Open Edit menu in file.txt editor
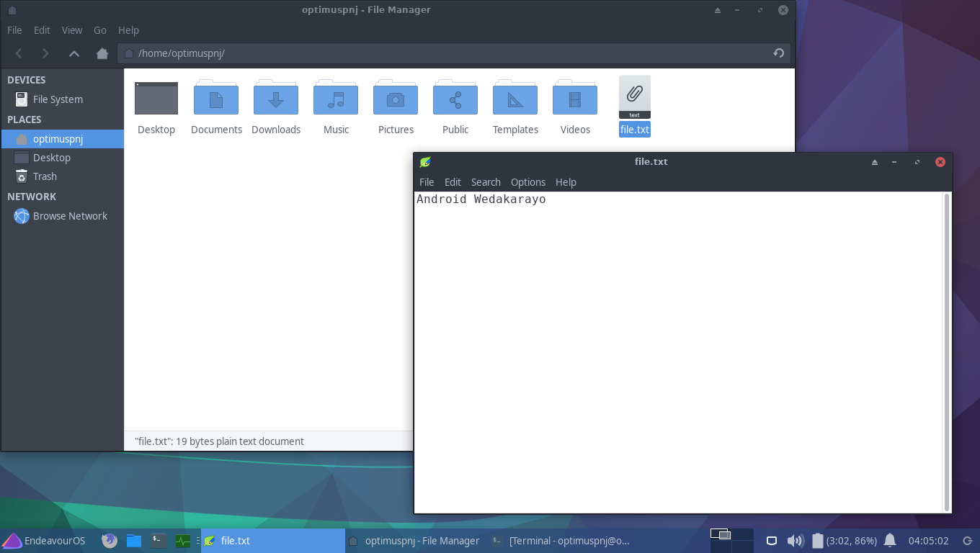 [x=453, y=182]
